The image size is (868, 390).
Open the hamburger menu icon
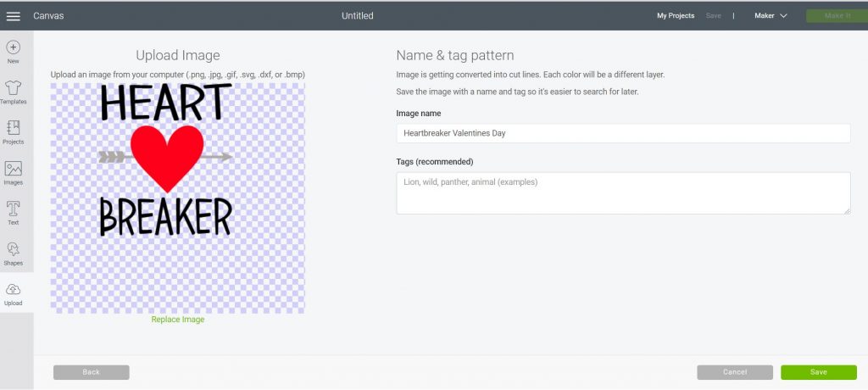14,16
